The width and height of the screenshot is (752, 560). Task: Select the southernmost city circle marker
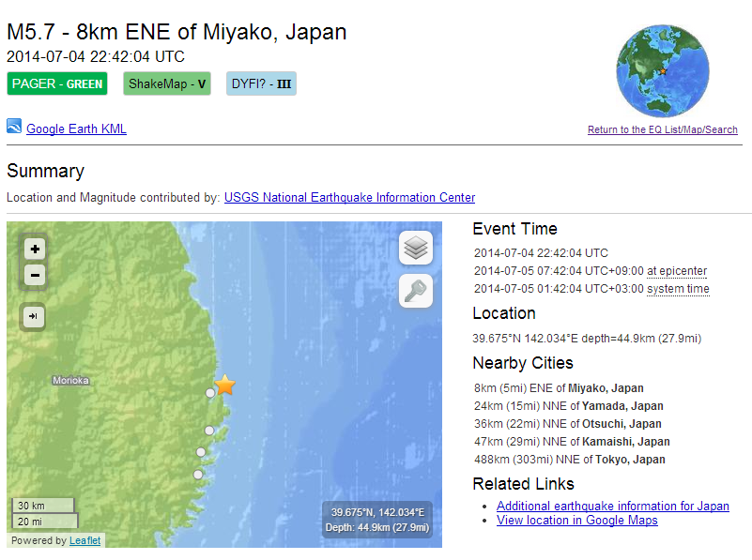tap(198, 475)
